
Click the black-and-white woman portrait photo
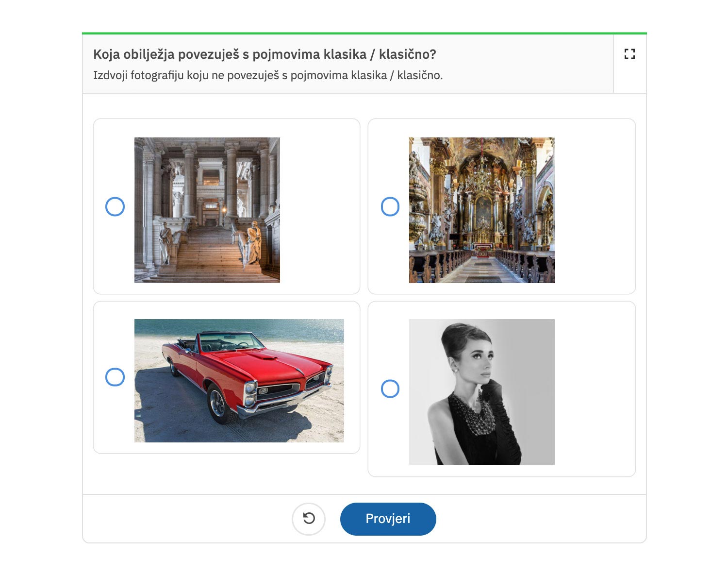pyautogui.click(x=481, y=391)
